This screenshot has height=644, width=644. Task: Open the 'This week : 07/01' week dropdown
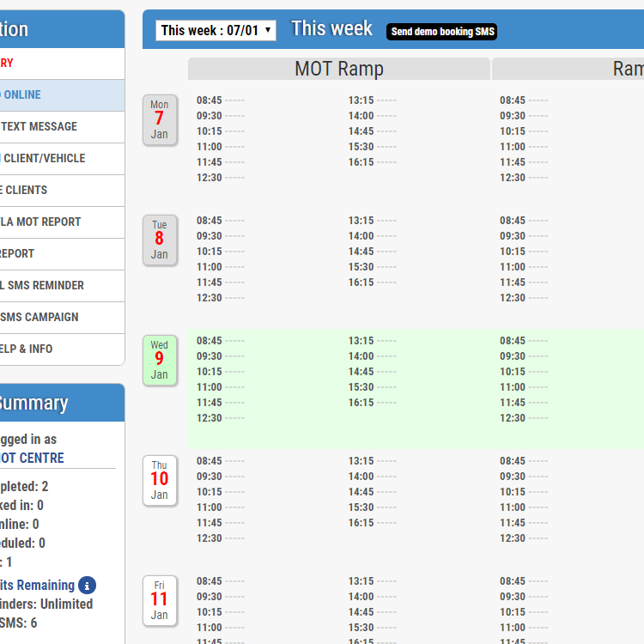216,30
